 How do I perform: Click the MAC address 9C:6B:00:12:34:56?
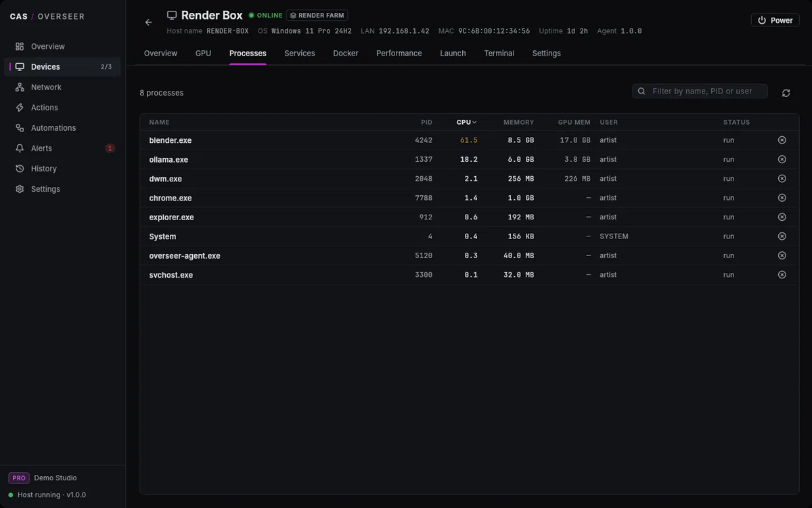click(494, 31)
